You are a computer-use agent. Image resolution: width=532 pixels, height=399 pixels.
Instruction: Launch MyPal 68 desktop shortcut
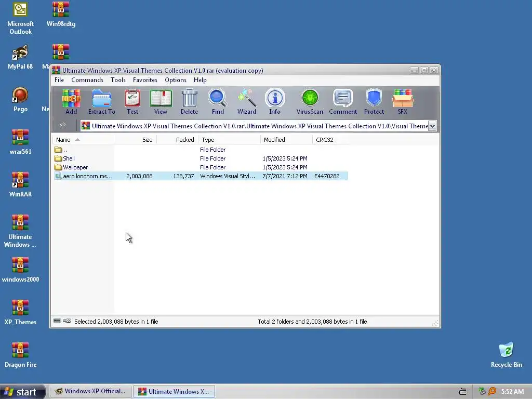(x=20, y=57)
